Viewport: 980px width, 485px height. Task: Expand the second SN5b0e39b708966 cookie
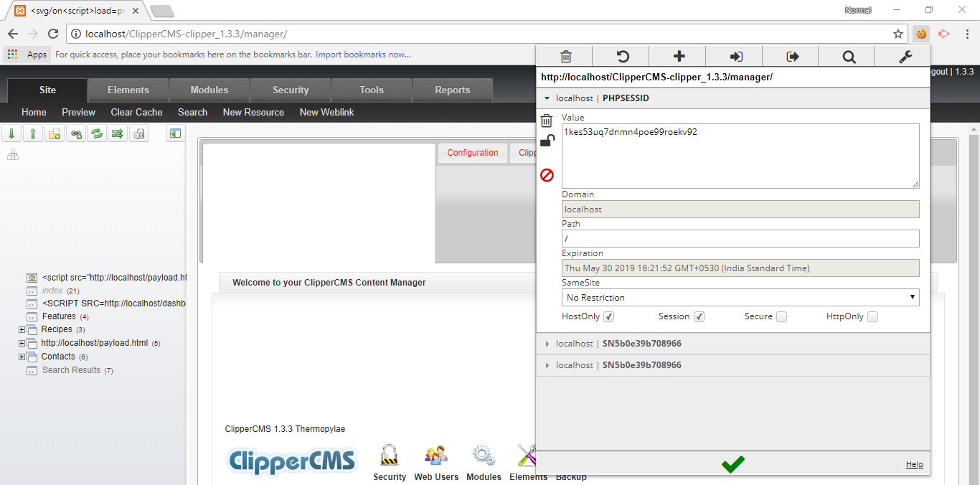(x=733, y=365)
